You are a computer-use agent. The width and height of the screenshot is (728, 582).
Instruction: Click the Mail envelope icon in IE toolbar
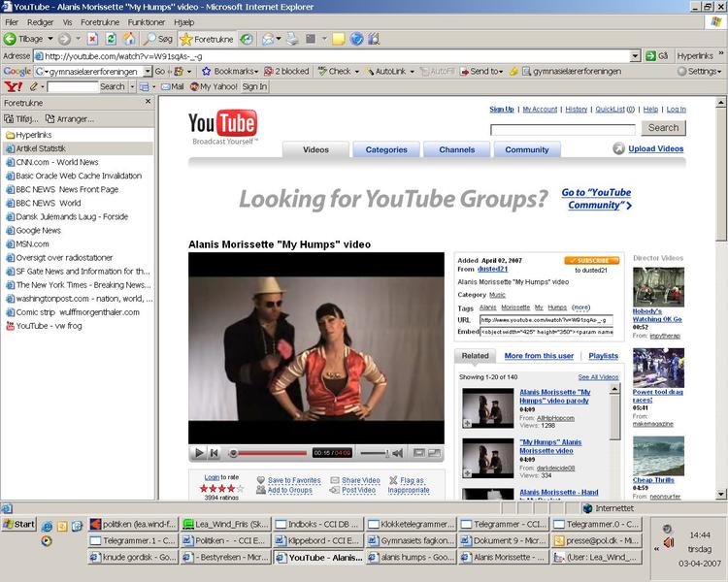pyautogui.click(x=268, y=40)
